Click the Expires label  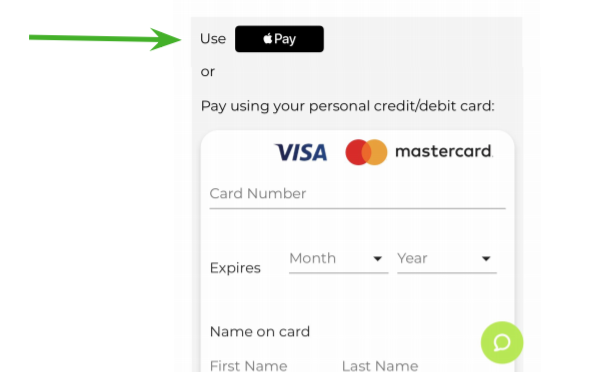pos(235,268)
